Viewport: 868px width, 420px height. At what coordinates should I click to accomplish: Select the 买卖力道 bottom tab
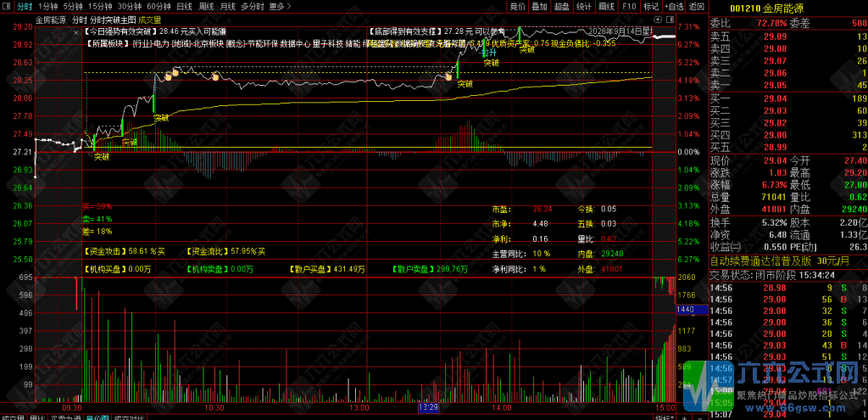[66, 417]
